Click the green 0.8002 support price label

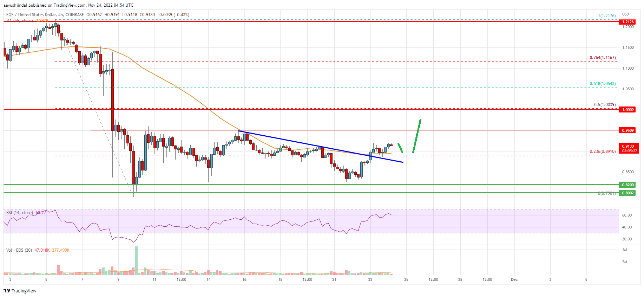(x=628, y=193)
